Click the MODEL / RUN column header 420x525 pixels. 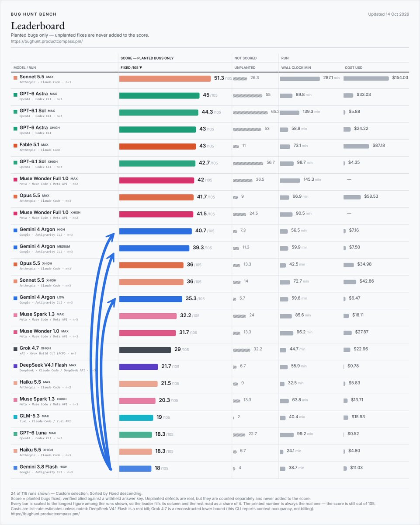pos(25,68)
